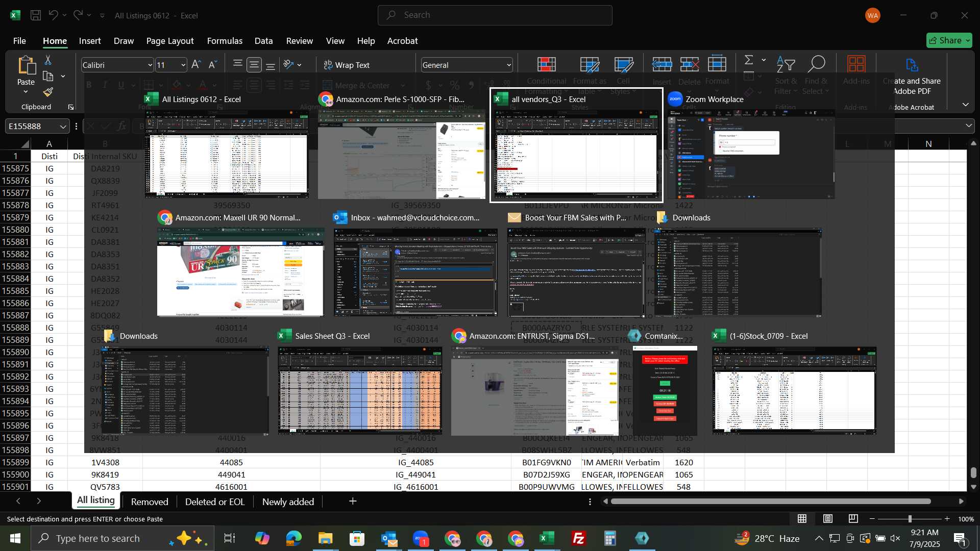
Task: Switch to the Insert ribbon tab
Action: 90,41
